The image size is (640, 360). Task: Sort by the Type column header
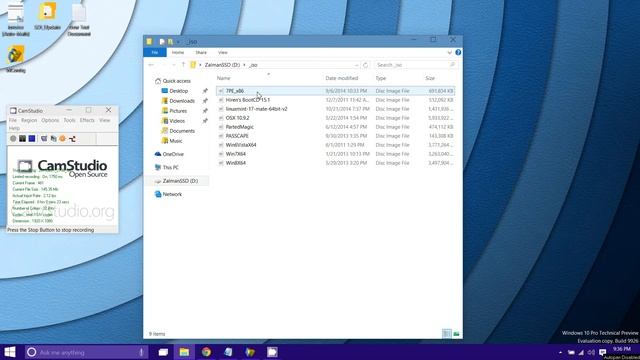coord(381,78)
